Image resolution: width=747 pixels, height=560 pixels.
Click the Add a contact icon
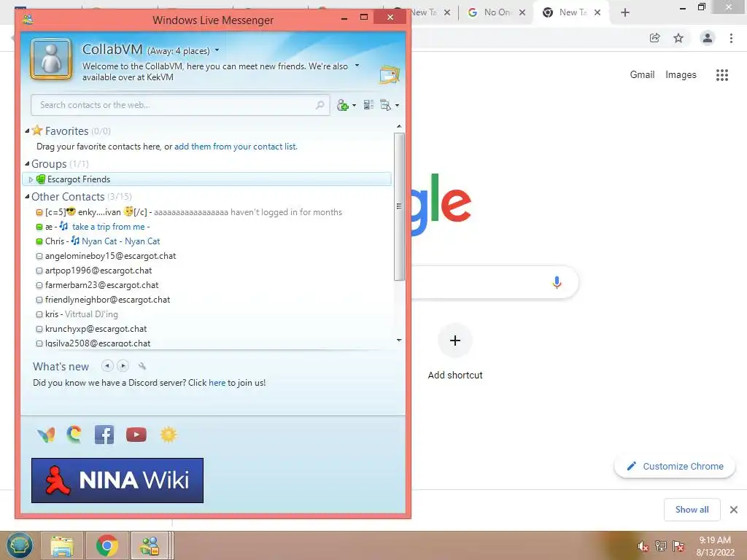pyautogui.click(x=343, y=105)
